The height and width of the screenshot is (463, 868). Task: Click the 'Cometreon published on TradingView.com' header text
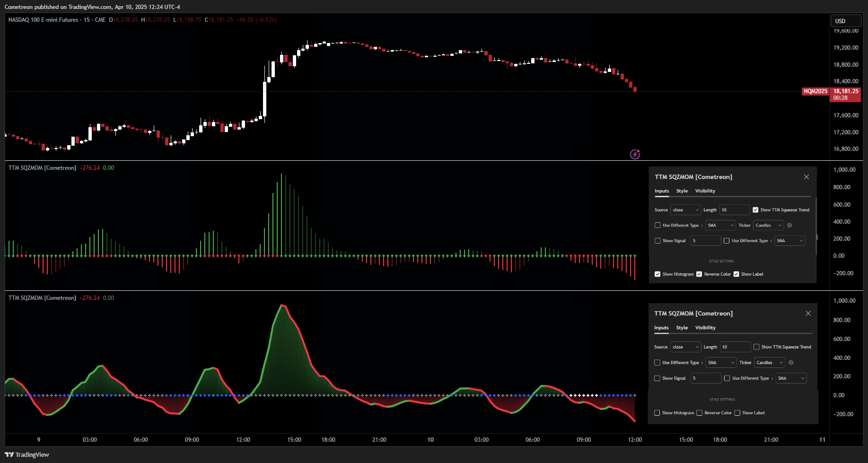(58, 7)
